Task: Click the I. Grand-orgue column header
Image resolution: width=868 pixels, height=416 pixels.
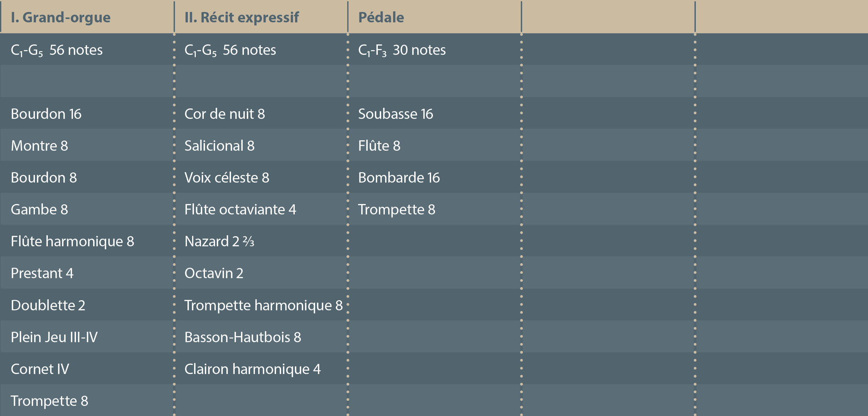Action: pyautogui.click(x=61, y=17)
